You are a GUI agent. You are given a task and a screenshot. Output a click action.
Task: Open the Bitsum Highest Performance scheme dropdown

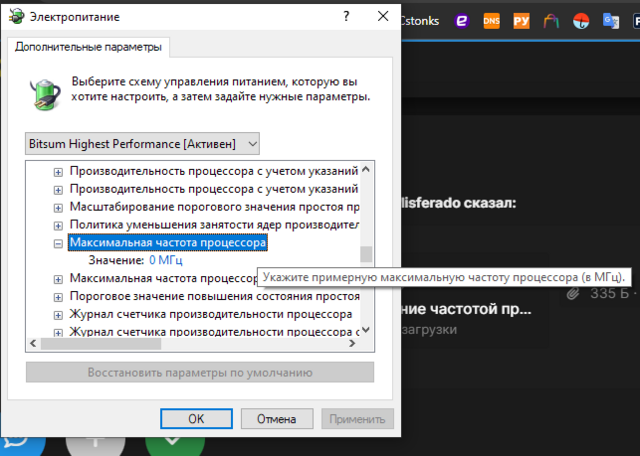[142, 144]
